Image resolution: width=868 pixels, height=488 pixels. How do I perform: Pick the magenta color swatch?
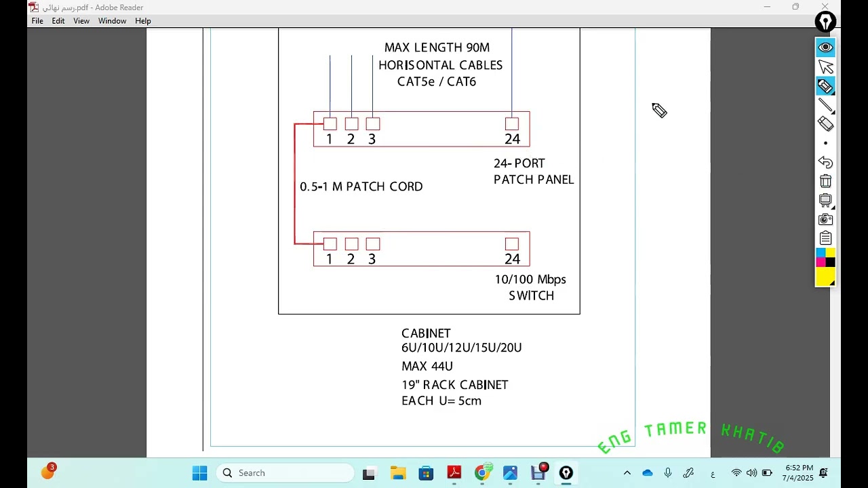(x=821, y=262)
